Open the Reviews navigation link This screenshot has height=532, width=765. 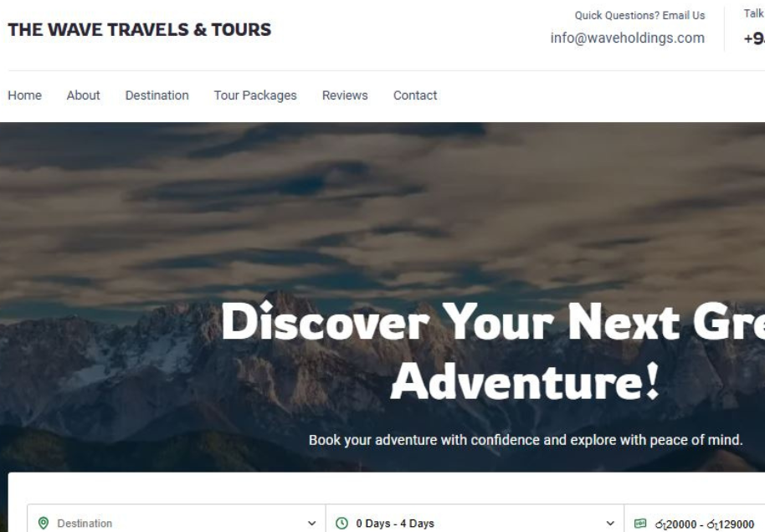345,95
